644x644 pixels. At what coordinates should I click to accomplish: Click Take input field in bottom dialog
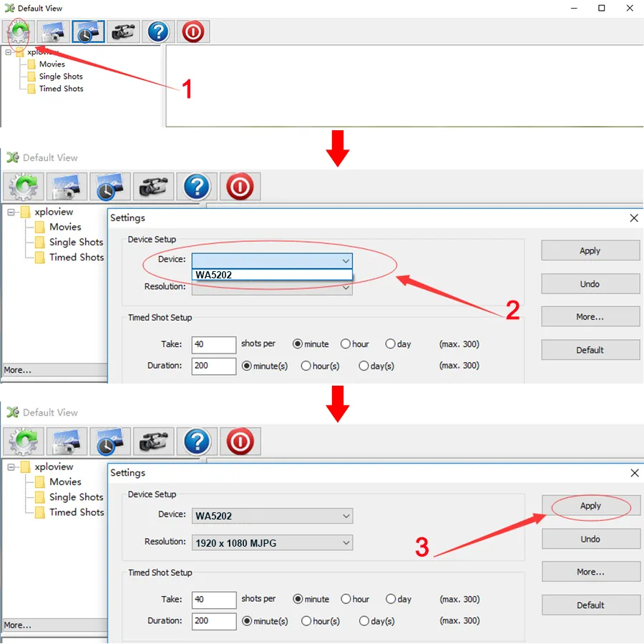[x=214, y=600]
